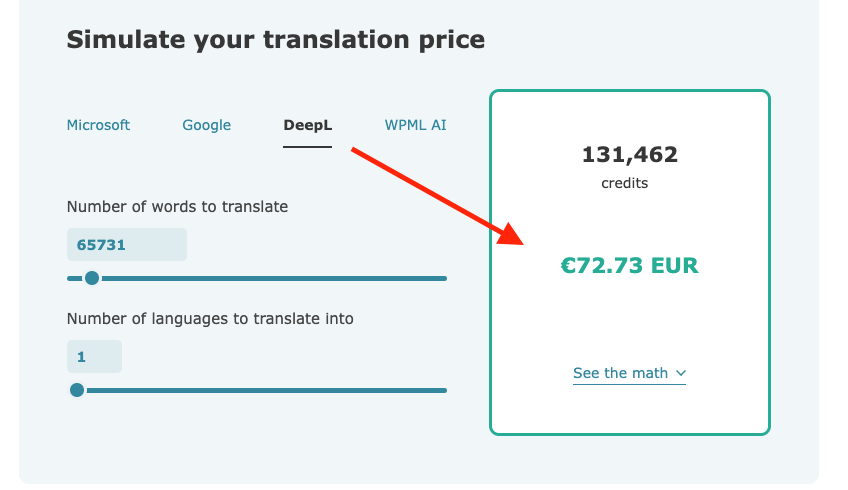Click the "Number of words to translate" label
Viewport: 848px width, 490px height.
point(177,207)
